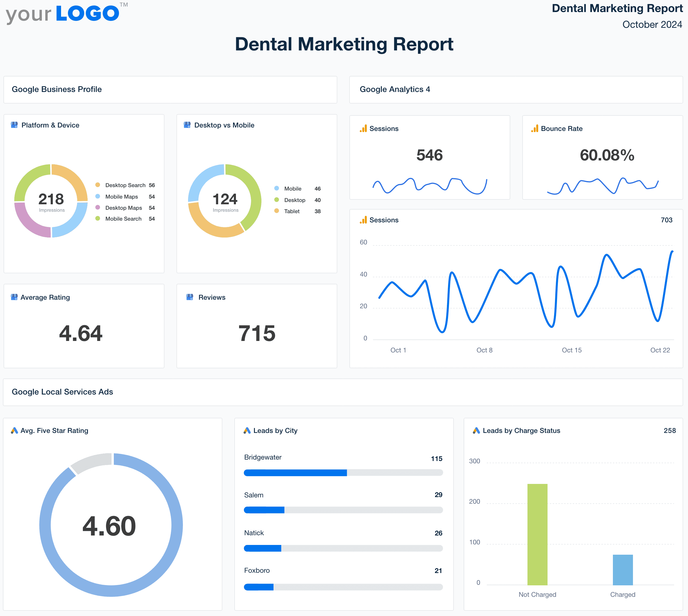Viewport: 688px width, 616px height.
Task: Toggle the Tablet legend entry
Action: pos(292,211)
